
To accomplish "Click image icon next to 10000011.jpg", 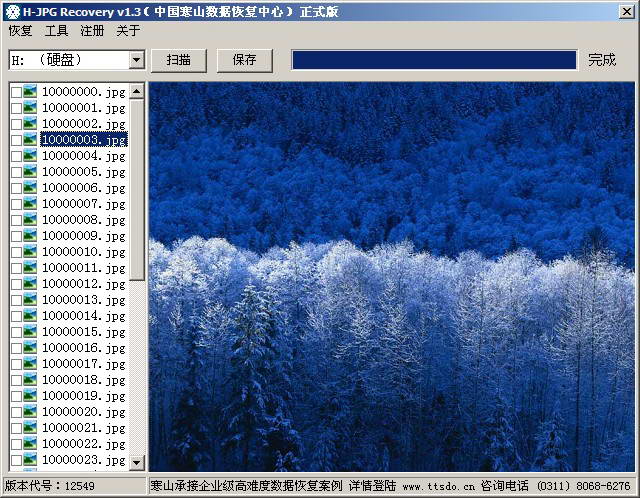I will (x=30, y=267).
